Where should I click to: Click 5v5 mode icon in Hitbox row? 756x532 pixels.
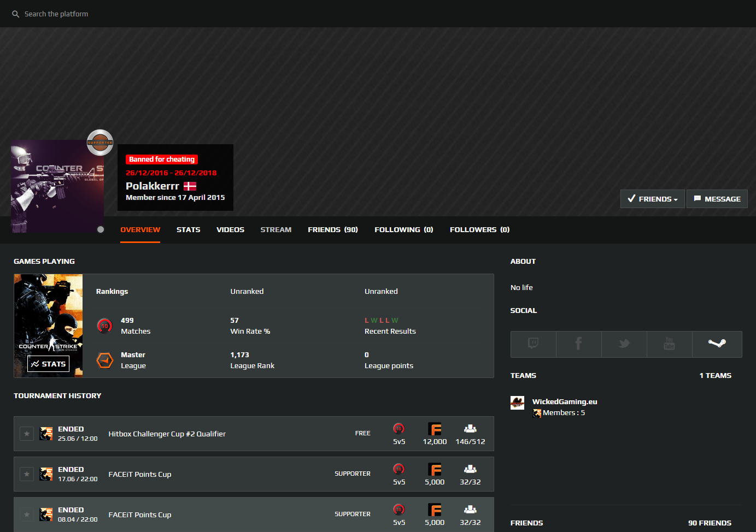point(399,429)
